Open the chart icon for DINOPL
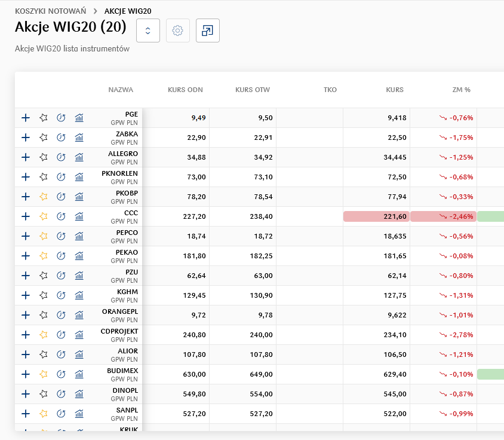The image size is (504, 440). tap(79, 394)
